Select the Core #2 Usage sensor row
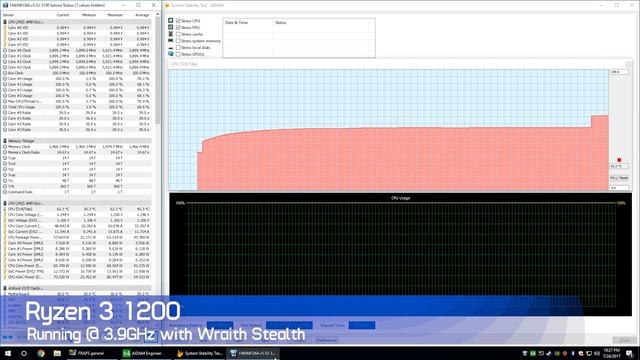Viewport: 640px width, 360px height. coord(77,90)
